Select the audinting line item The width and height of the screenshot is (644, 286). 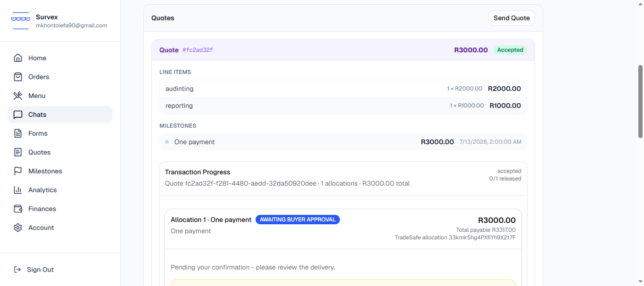343,89
